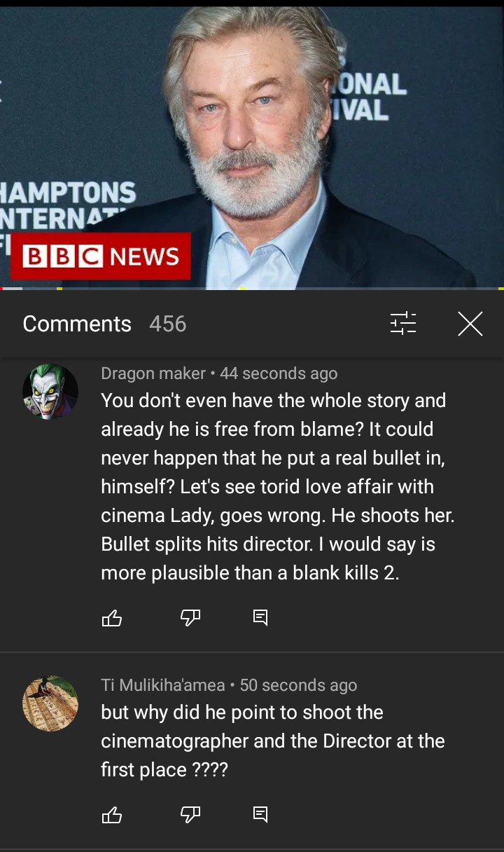This screenshot has width=504, height=852.
Task: Close the Comments panel
Action: click(x=470, y=324)
